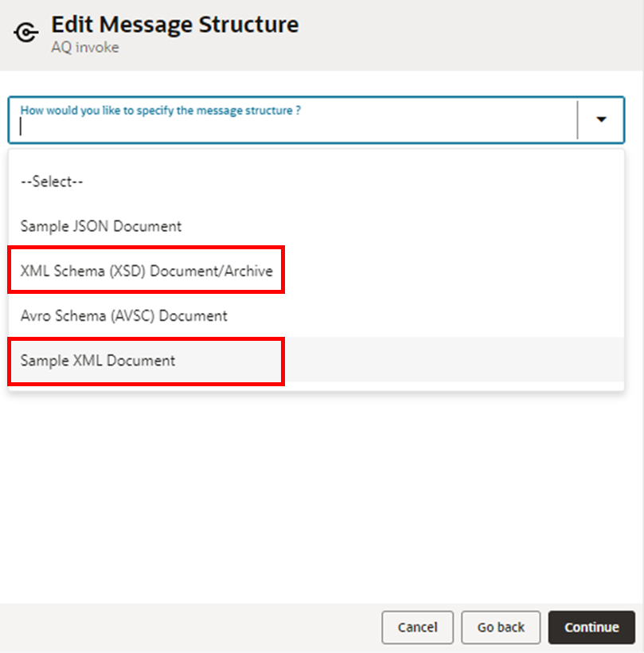Click empty footer area left of Cancel

click(x=191, y=628)
